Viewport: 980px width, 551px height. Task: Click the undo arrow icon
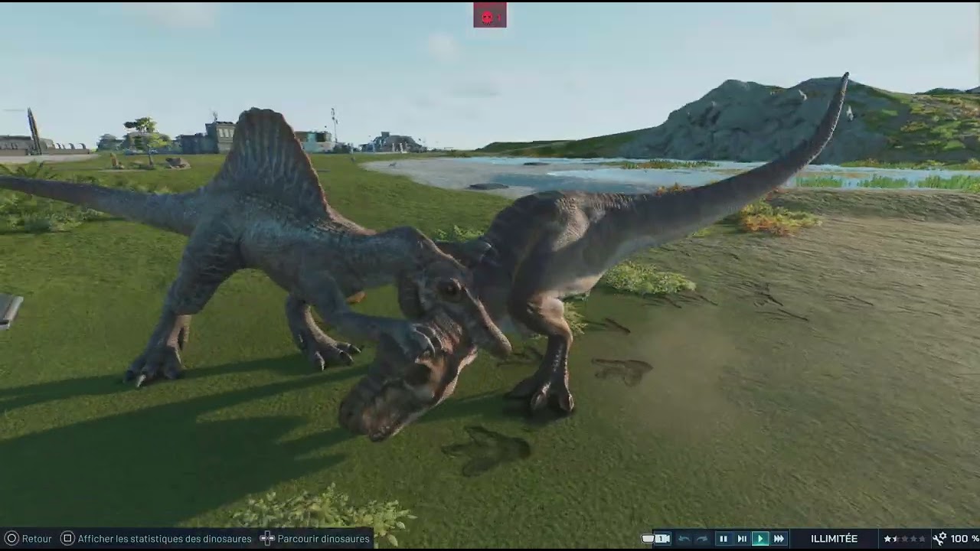tap(684, 539)
